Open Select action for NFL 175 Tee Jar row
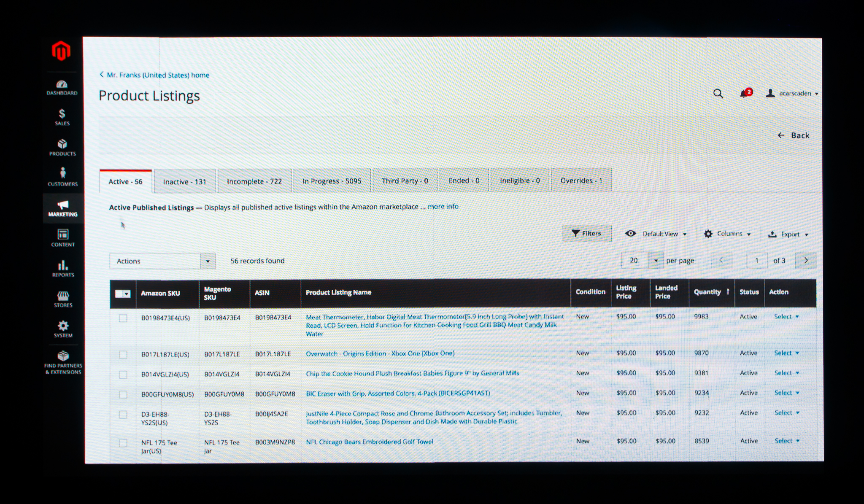 click(x=787, y=441)
